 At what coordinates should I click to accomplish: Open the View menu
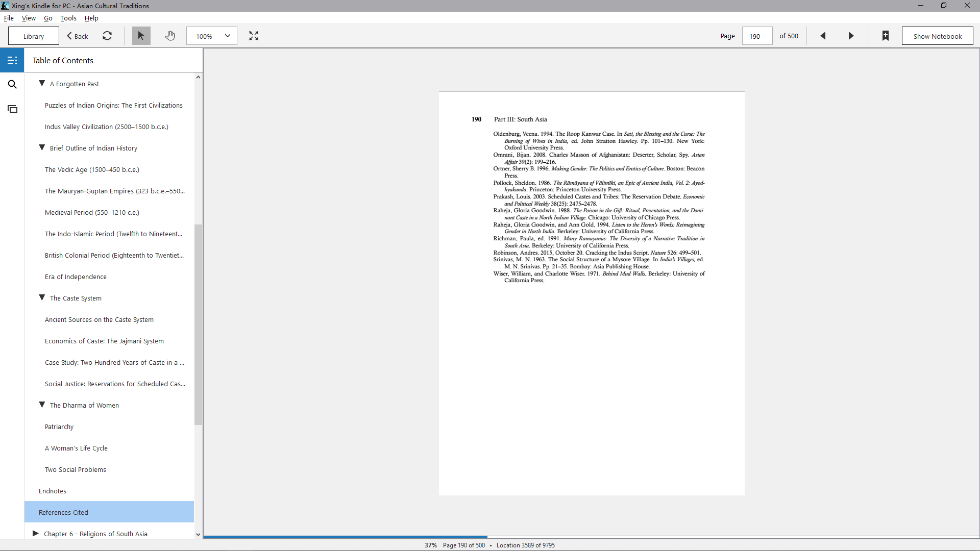pyautogui.click(x=29, y=18)
